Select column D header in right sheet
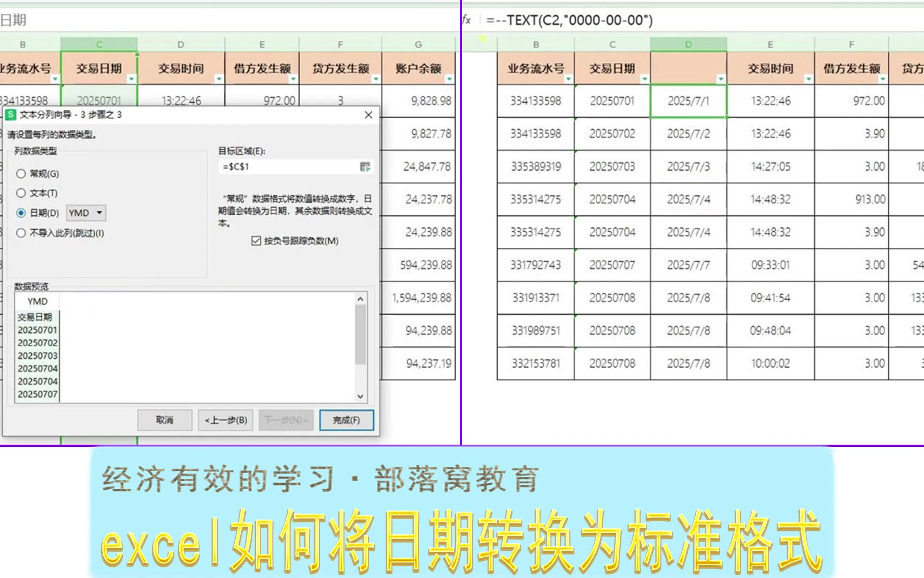Image resolution: width=924 pixels, height=578 pixels. pos(689,44)
